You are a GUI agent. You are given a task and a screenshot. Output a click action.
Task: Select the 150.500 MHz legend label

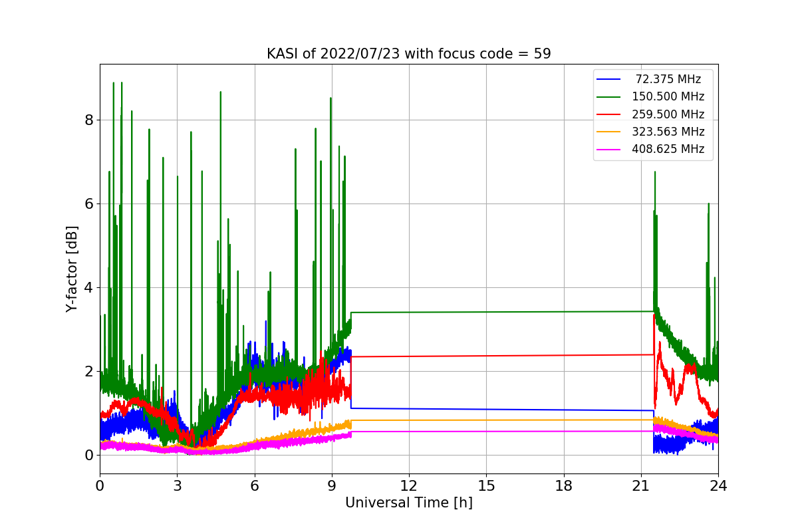(x=668, y=96)
